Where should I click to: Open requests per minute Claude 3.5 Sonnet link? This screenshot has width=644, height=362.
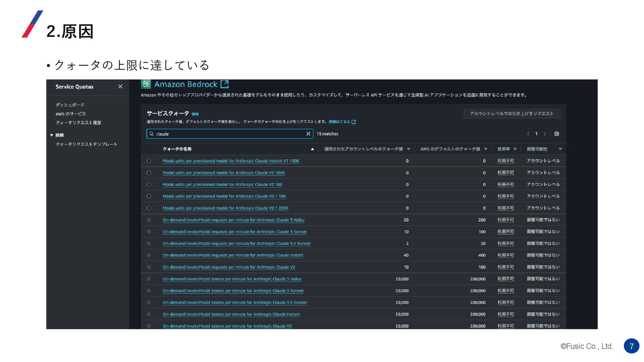click(x=236, y=244)
